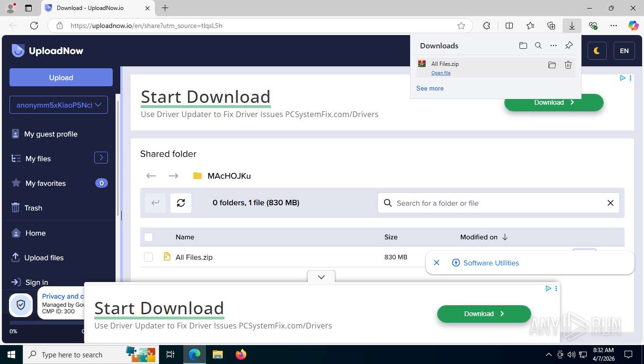Open Edge Settings and more menu
The width and height of the screenshot is (644, 364).
click(613, 26)
